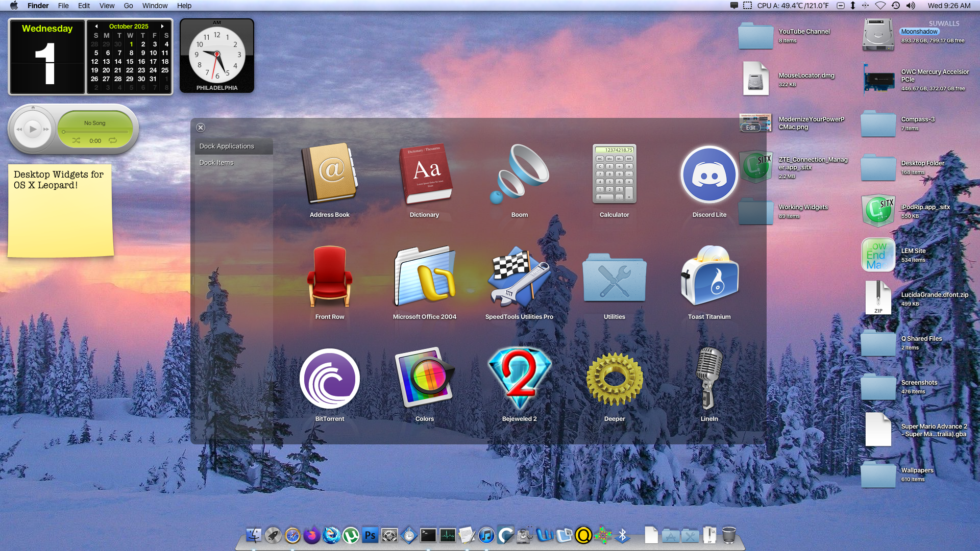This screenshot has height=551, width=980.
Task: Go to previous month in calendar widget
Action: (96, 26)
